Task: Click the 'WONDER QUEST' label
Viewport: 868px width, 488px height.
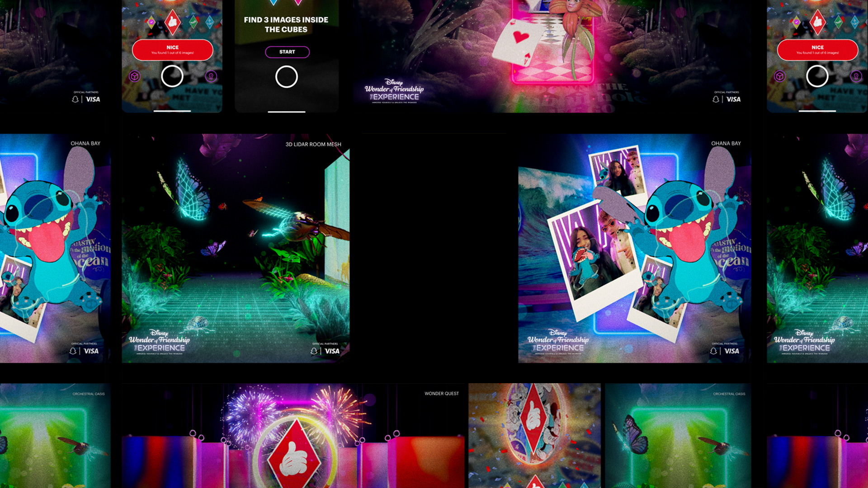Action: pos(442,394)
